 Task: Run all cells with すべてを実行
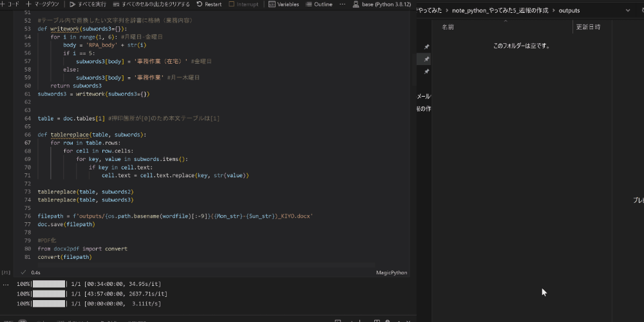(x=88, y=4)
